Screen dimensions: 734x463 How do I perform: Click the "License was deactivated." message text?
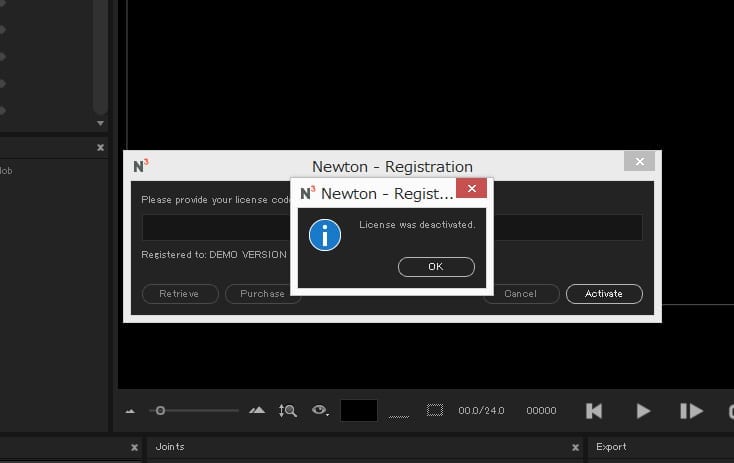[417, 225]
